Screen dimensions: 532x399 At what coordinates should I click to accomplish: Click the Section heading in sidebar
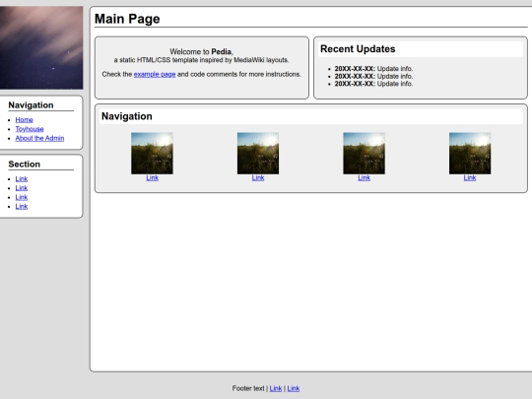pos(24,165)
